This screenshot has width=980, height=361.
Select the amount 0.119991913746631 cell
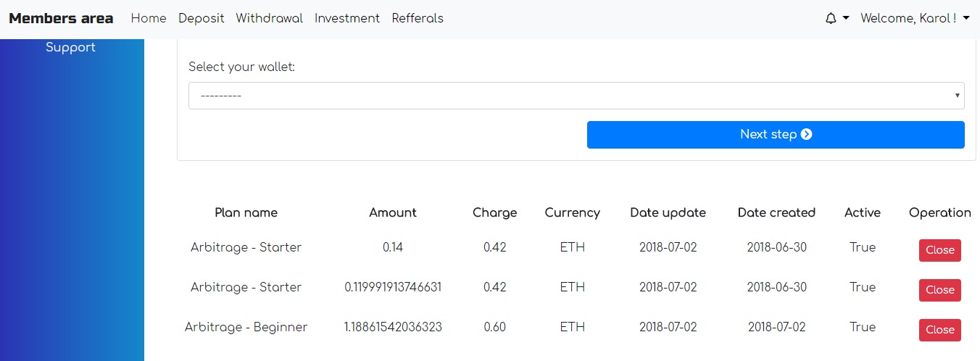coord(393,287)
